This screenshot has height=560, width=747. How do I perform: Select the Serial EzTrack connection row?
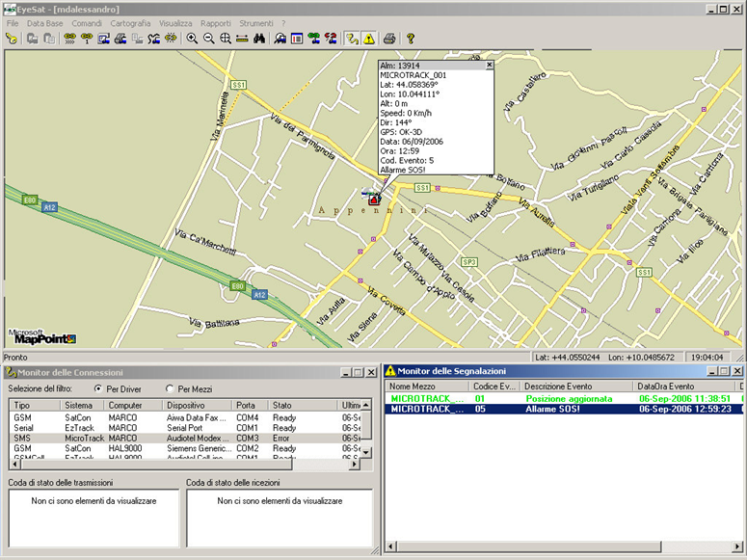(186, 428)
